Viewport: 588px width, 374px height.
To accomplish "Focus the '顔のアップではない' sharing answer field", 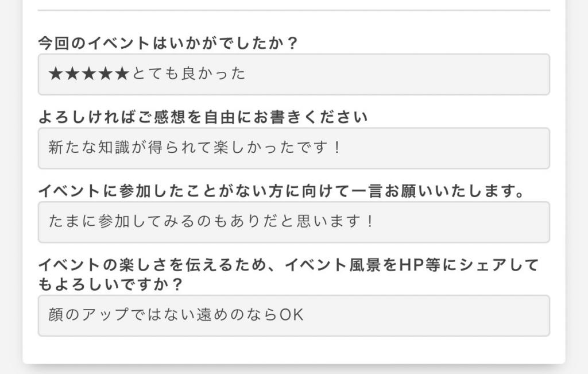I will click(294, 315).
